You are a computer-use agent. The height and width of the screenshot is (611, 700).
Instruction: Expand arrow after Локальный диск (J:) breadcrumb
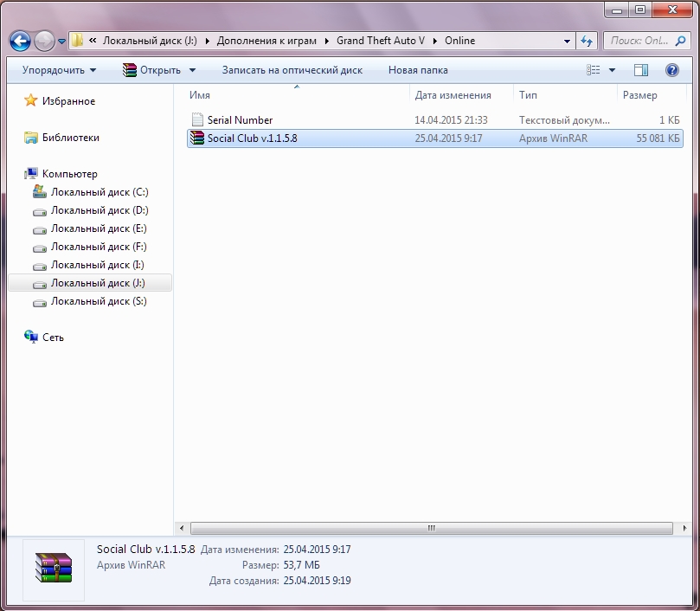coord(207,41)
